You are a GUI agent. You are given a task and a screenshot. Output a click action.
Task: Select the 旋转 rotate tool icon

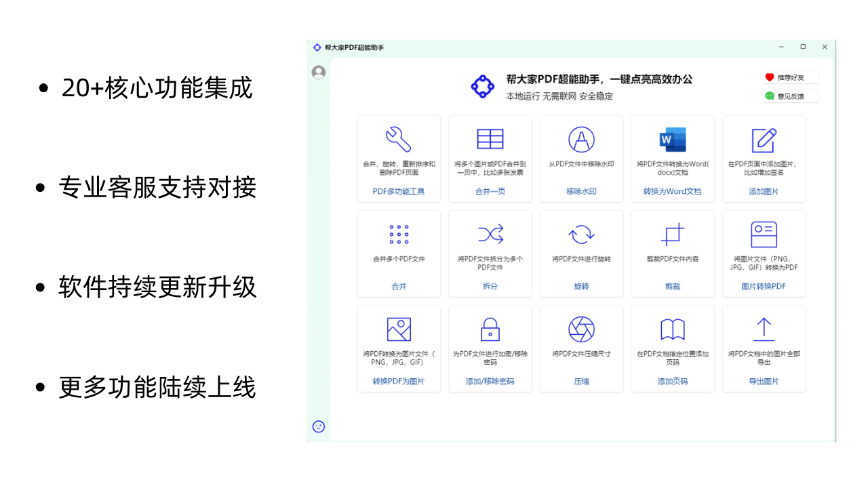click(581, 234)
